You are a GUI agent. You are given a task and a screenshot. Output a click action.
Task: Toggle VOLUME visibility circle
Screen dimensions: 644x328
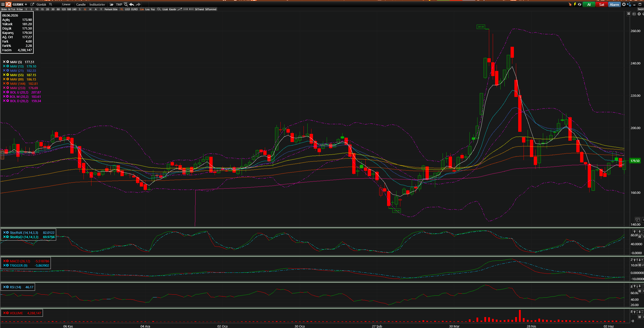pos(7,313)
